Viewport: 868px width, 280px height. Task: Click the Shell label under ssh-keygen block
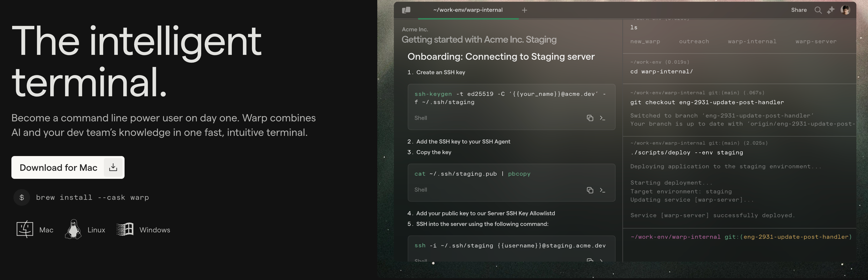421,118
